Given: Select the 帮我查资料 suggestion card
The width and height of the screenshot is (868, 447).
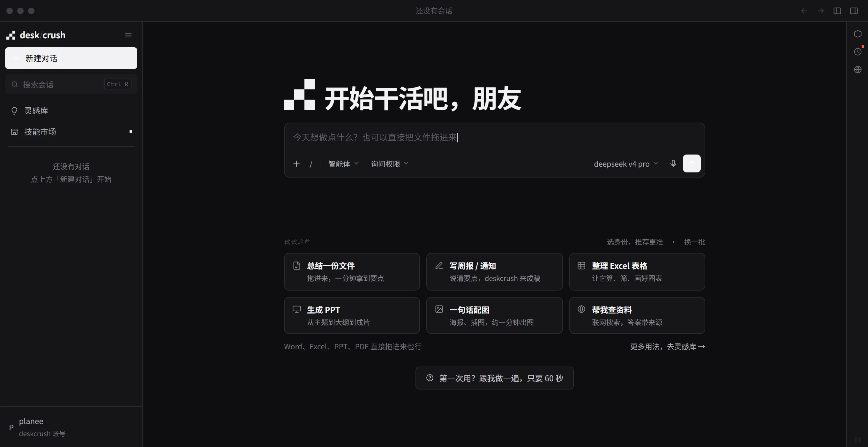Looking at the screenshot, I should [x=637, y=315].
